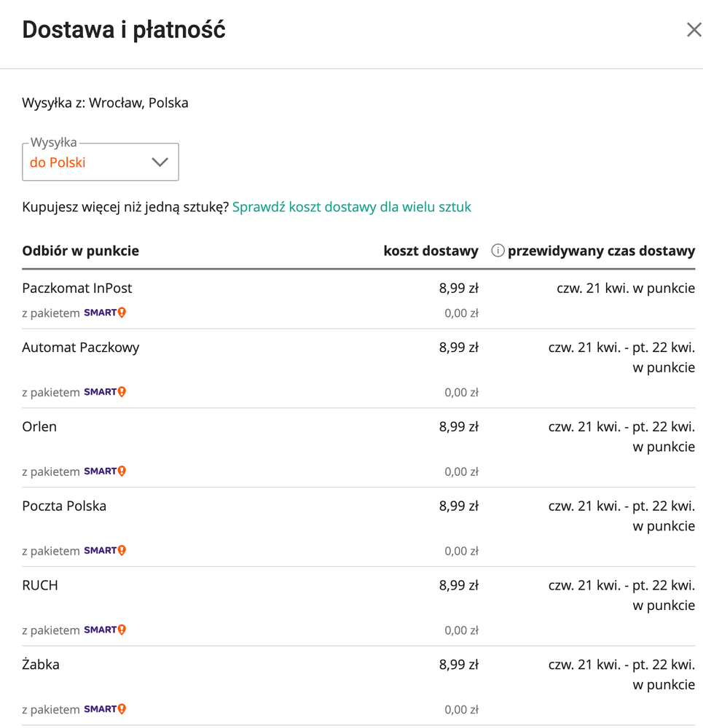
Task: Click the info icon beside przewidywany czas dostawy
Action: tap(498, 251)
